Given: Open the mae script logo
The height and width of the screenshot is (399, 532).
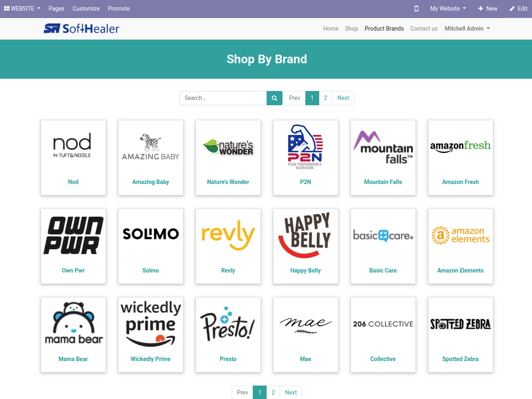Looking at the screenshot, I should point(306,325).
